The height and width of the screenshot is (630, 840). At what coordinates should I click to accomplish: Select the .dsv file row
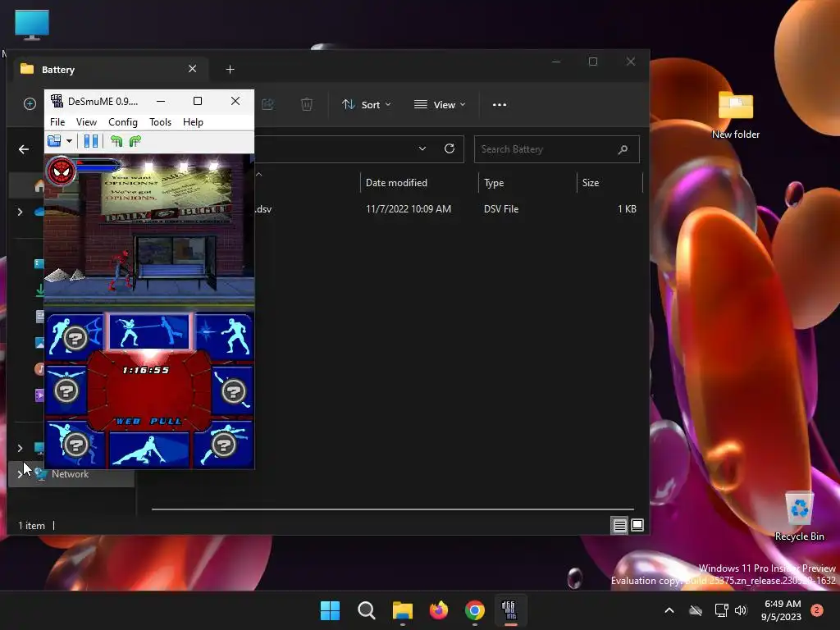(x=448, y=209)
